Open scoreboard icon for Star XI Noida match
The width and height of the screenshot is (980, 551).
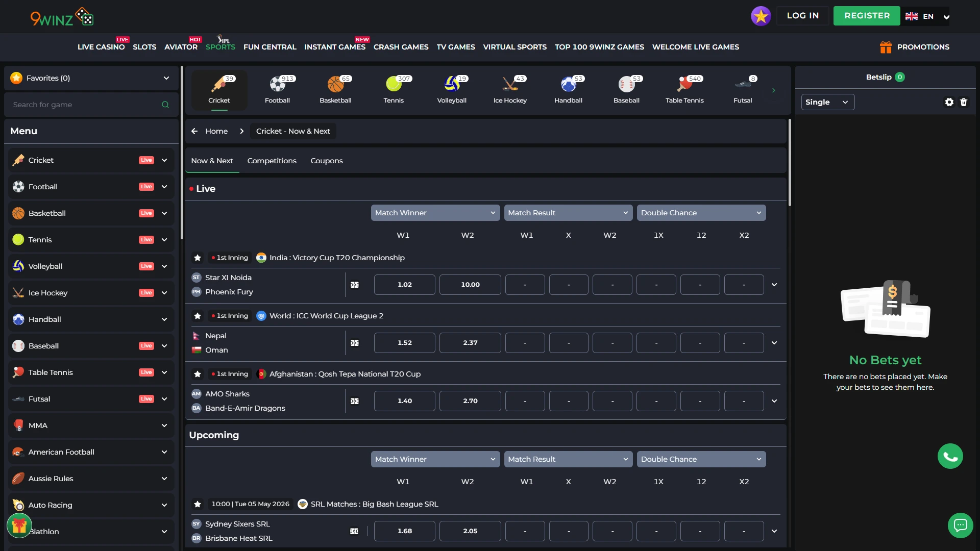pos(355,285)
